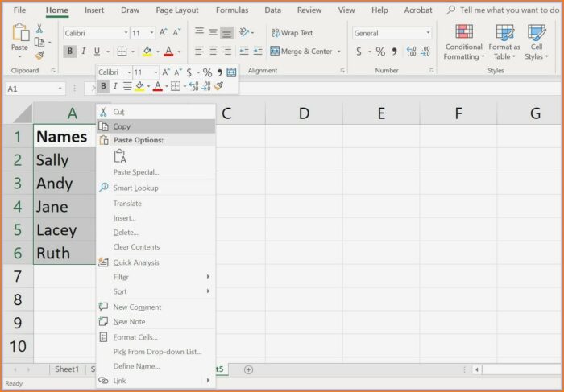Expand Sort submenu in context menu
Viewport: 564px width, 392px height.
click(x=156, y=291)
